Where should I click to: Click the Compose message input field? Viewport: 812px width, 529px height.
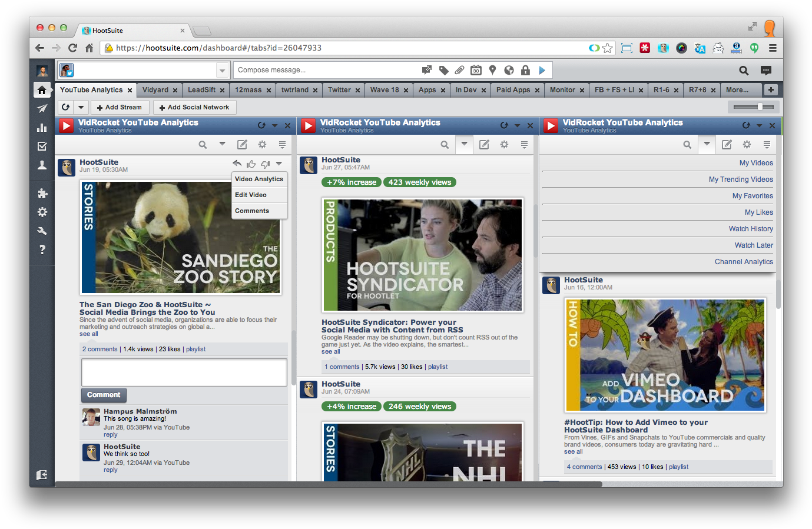pyautogui.click(x=327, y=70)
